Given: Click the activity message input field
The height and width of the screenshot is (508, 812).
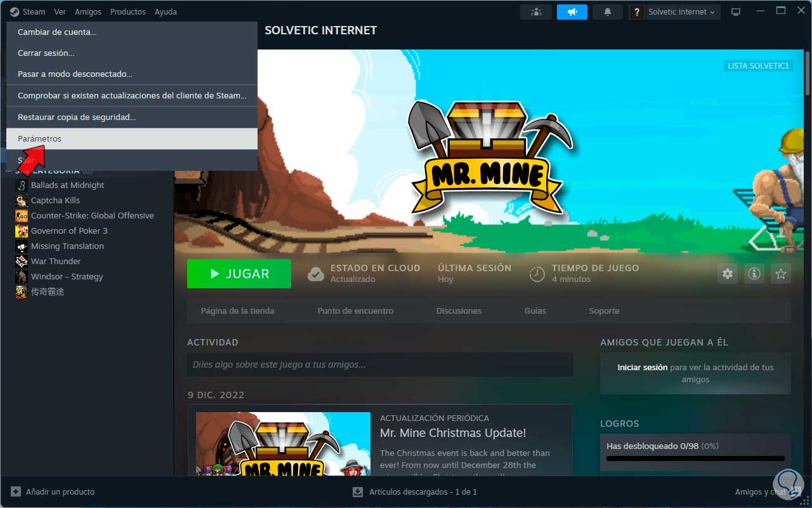Looking at the screenshot, I should [380, 364].
